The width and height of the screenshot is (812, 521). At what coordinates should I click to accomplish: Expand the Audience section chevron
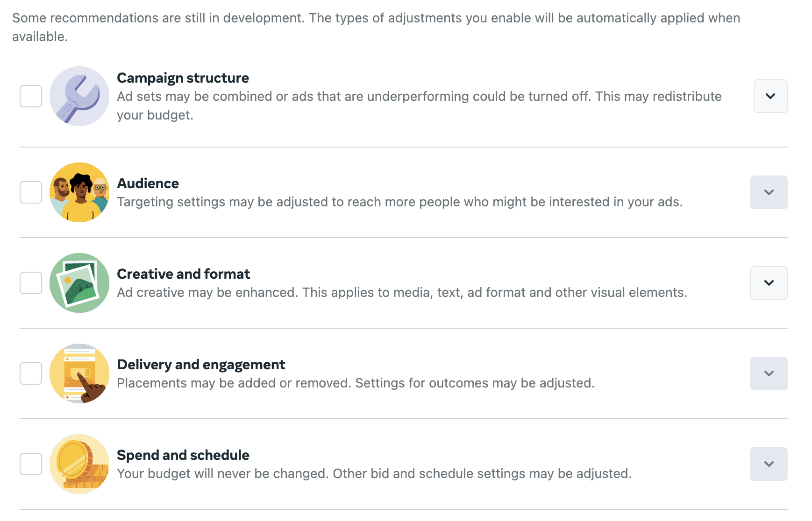[769, 192]
